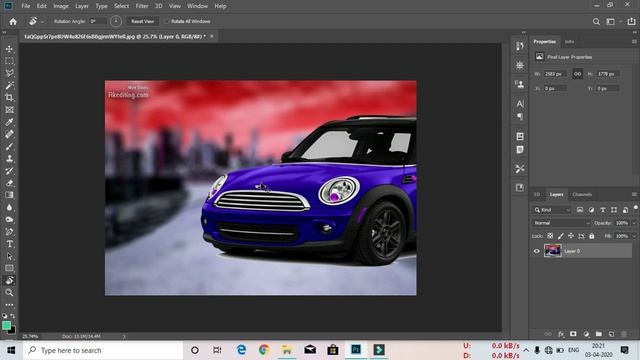Select the Magic Wand tool

click(9, 86)
